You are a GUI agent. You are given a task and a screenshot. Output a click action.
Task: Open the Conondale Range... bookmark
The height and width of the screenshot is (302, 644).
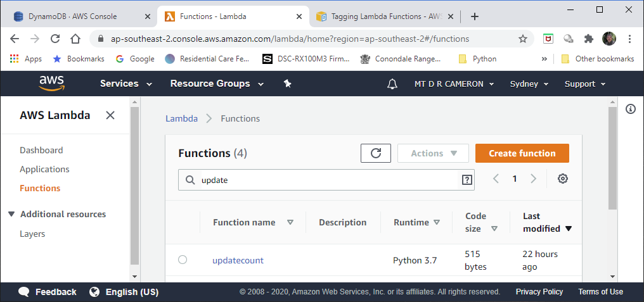click(x=401, y=59)
